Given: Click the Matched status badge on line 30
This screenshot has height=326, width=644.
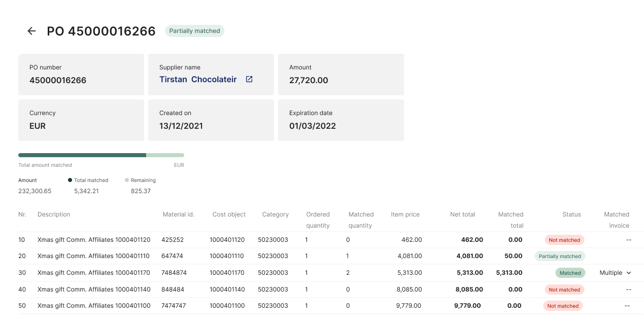Looking at the screenshot, I should click(x=570, y=273).
